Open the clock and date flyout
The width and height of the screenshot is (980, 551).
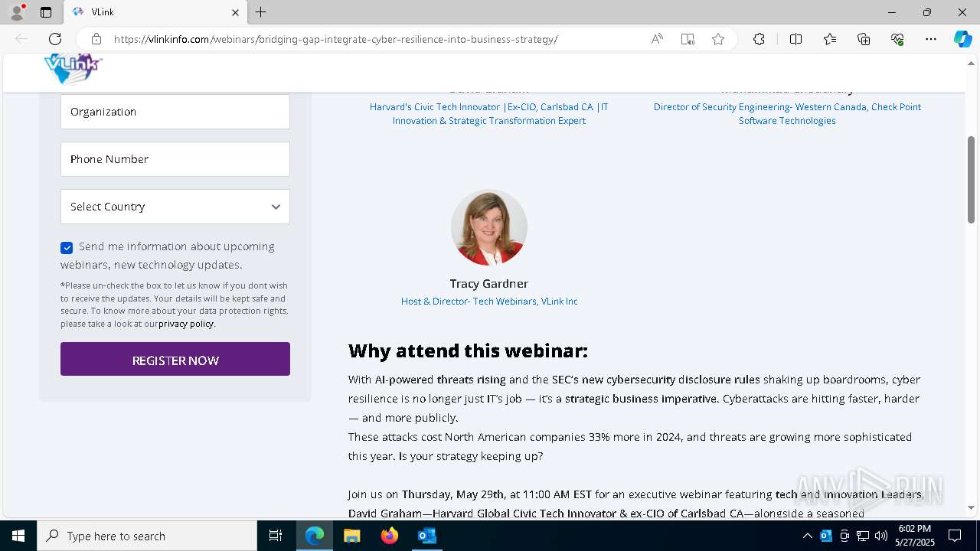point(914,536)
